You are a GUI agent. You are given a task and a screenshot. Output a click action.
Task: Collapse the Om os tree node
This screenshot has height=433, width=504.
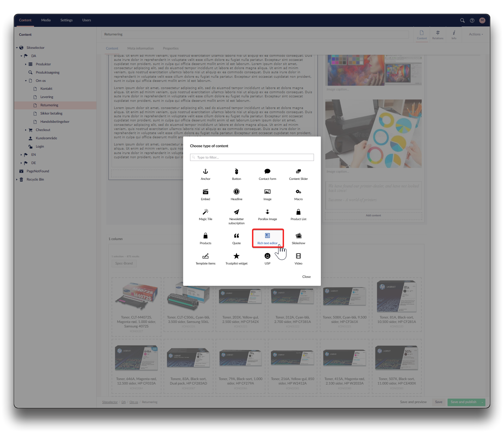pos(26,81)
